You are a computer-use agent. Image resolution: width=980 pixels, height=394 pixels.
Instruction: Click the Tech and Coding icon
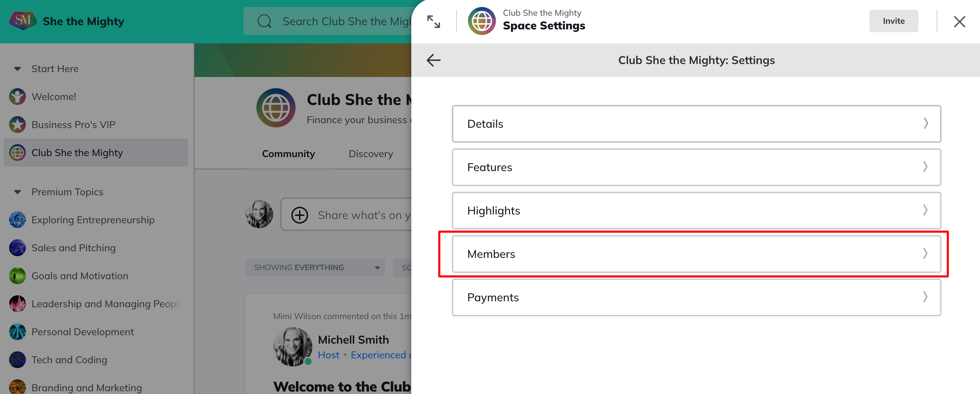(17, 360)
